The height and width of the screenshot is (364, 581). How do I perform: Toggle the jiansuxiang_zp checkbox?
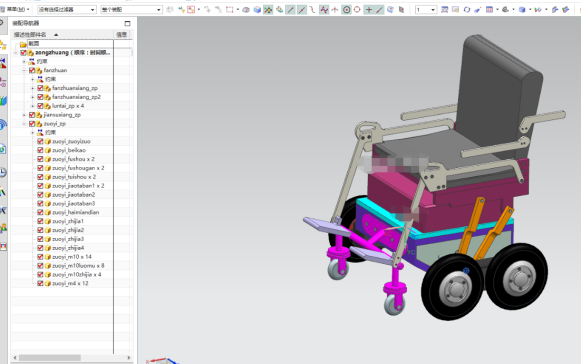click(32, 115)
